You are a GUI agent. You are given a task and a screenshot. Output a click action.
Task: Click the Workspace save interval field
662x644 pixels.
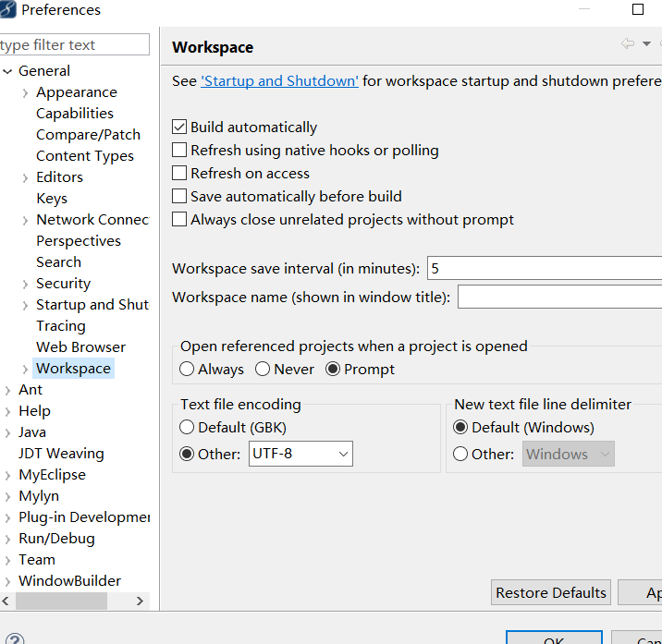(545, 268)
